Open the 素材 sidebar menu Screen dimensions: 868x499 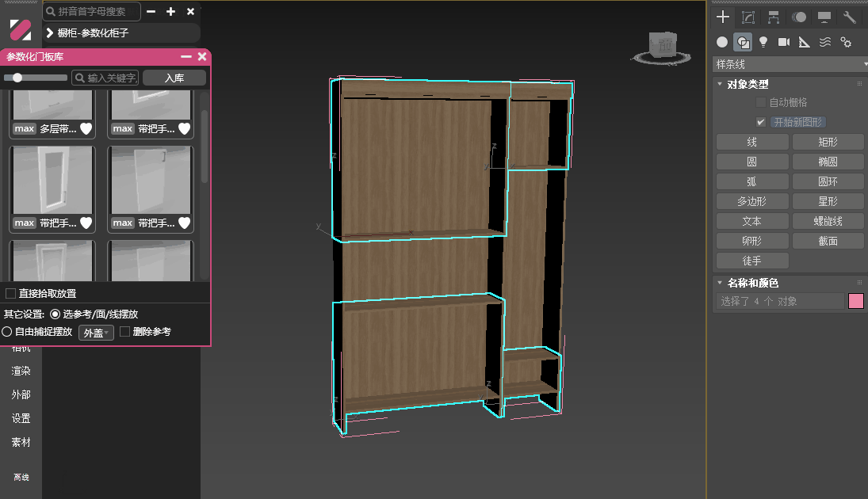(x=21, y=443)
